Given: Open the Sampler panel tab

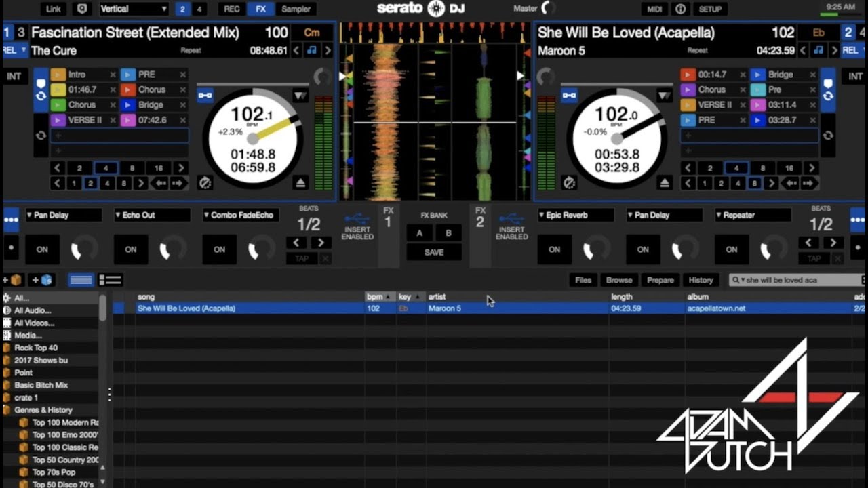Looking at the screenshot, I should (296, 9).
